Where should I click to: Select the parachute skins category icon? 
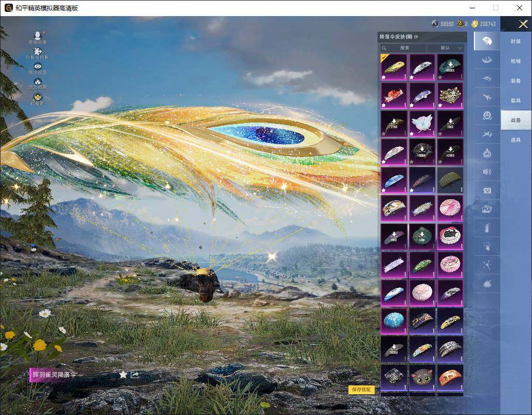487,41
